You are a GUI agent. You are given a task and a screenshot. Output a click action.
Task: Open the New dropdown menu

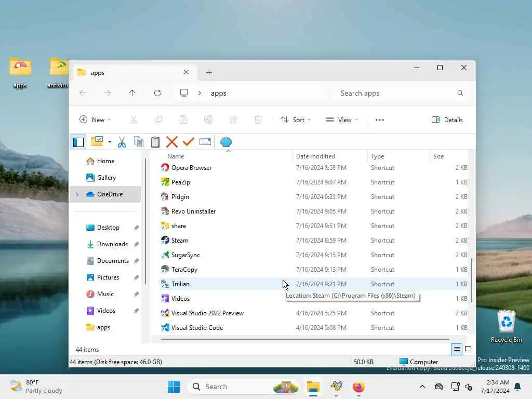tap(95, 120)
